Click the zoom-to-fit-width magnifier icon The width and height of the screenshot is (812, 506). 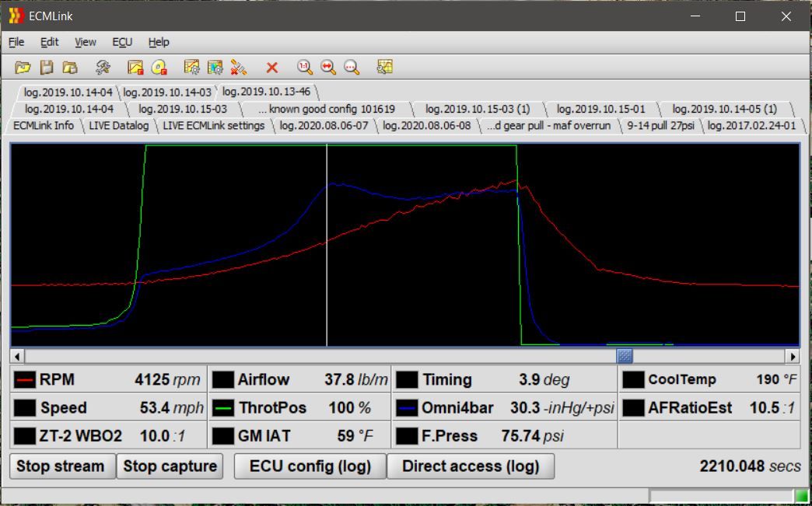point(327,68)
